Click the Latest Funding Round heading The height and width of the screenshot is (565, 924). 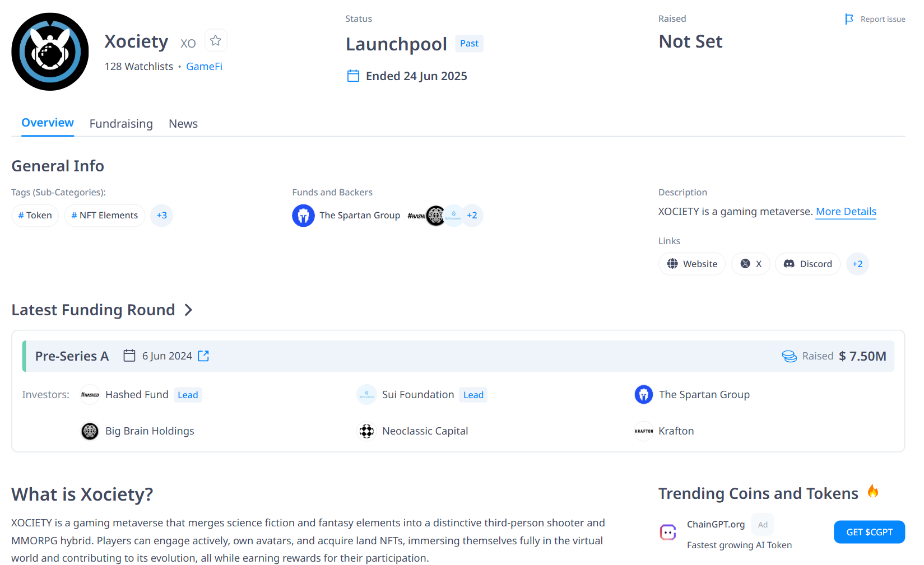pyautogui.click(x=93, y=310)
